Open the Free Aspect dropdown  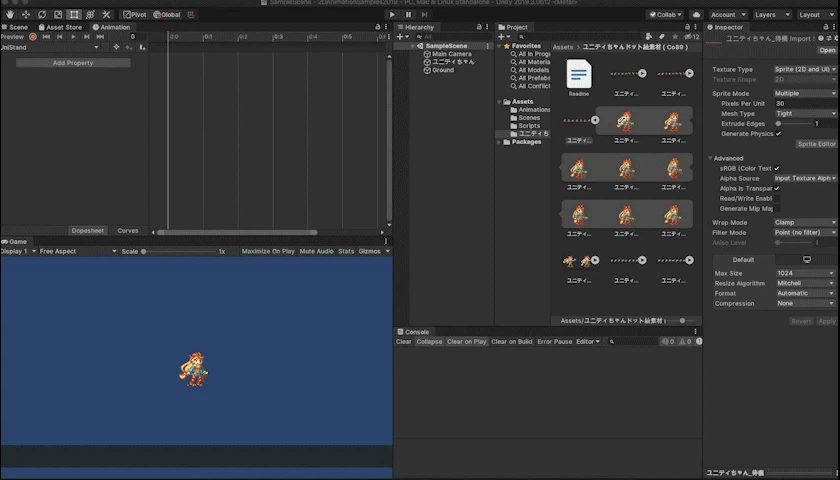[x=78, y=251]
